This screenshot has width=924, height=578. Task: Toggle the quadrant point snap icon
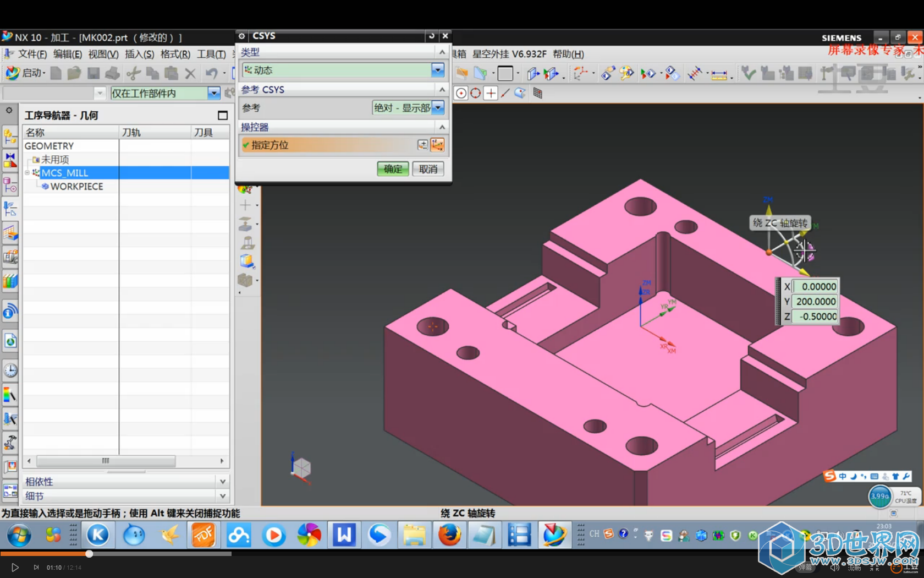coord(476,93)
